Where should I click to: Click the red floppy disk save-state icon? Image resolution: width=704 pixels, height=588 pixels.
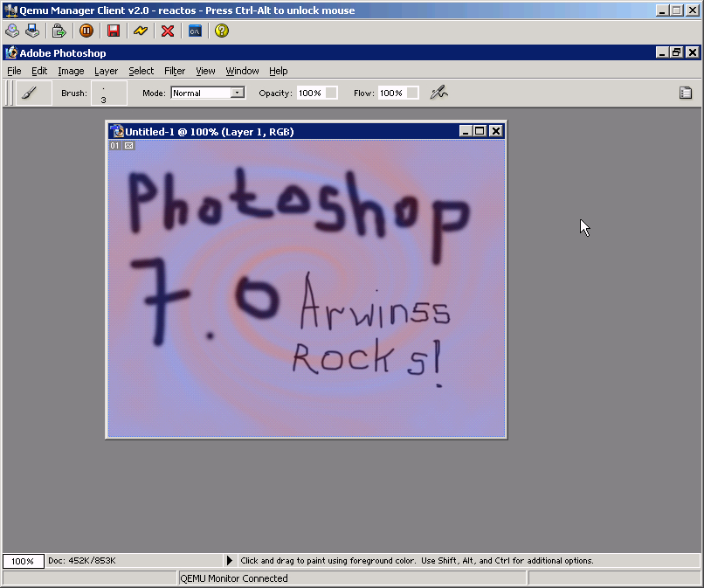coord(114,31)
